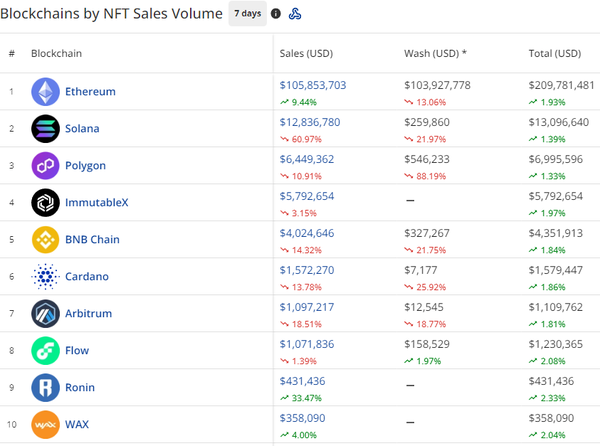The width and height of the screenshot is (600, 446).
Task: Click the Ethereum logo icon
Action: [x=46, y=92]
